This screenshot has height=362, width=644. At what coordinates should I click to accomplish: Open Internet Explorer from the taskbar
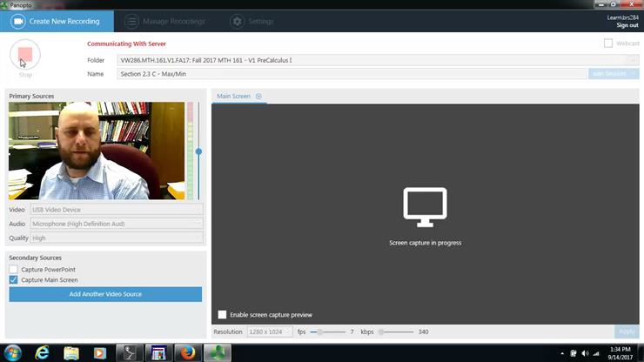(41, 352)
